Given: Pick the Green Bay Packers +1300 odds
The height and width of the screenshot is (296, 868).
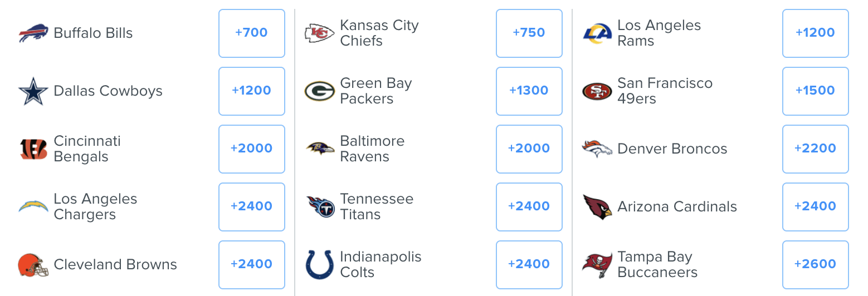Looking at the screenshot, I should pos(529,91).
